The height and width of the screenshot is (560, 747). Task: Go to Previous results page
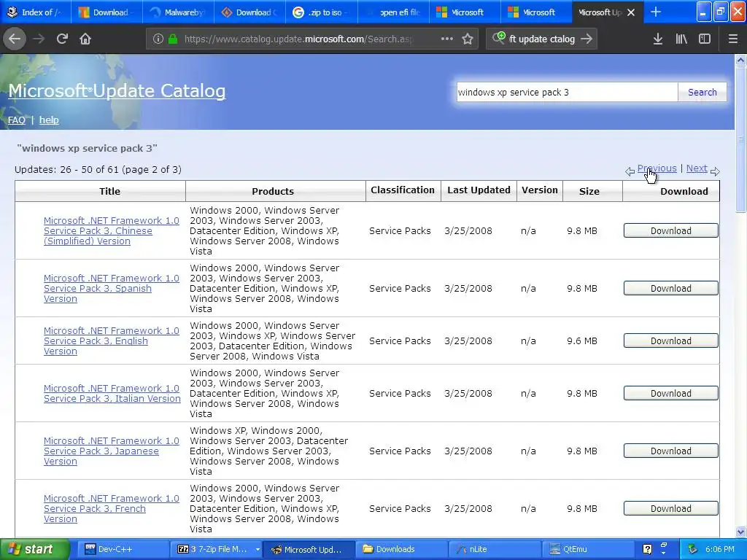point(657,168)
